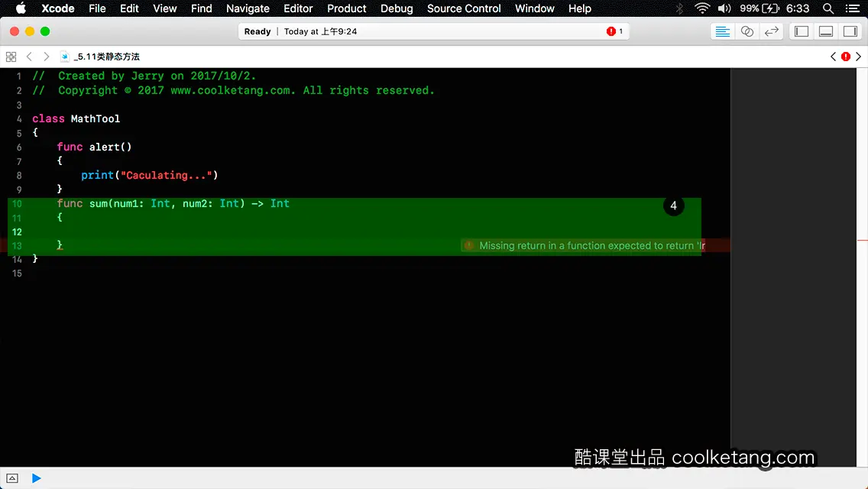Toggle the utilities inspector panel

pyautogui.click(x=850, y=31)
